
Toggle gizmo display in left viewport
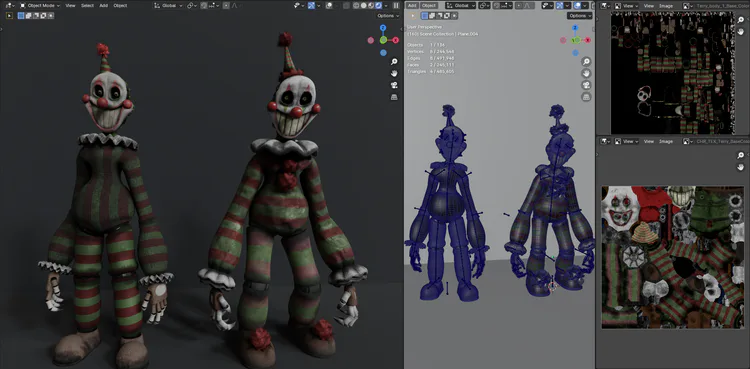[x=311, y=6]
